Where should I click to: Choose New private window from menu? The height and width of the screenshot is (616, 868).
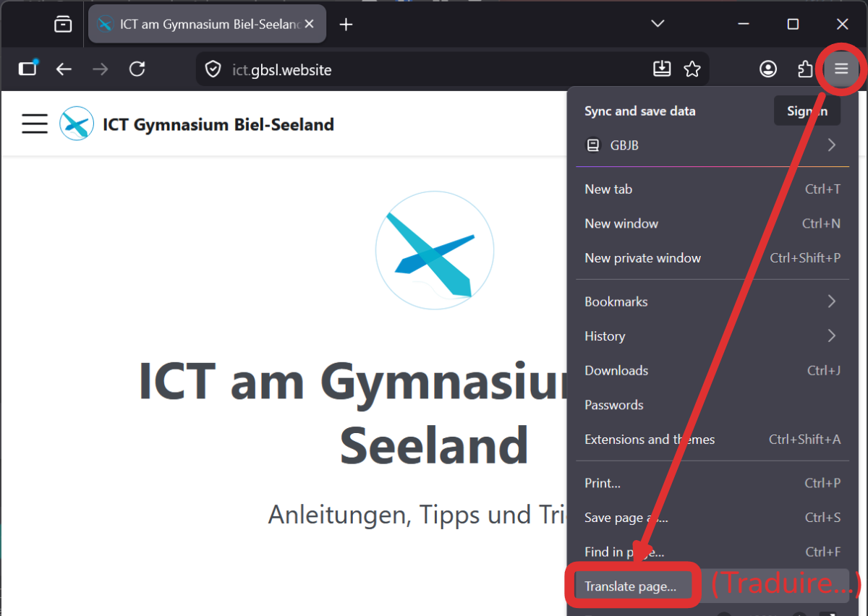712,258
